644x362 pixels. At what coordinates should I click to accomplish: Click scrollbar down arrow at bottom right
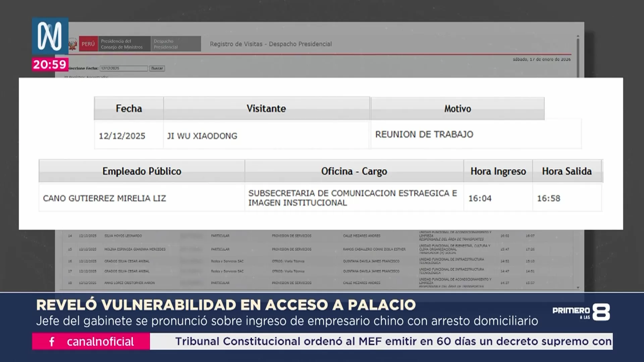coord(578,288)
